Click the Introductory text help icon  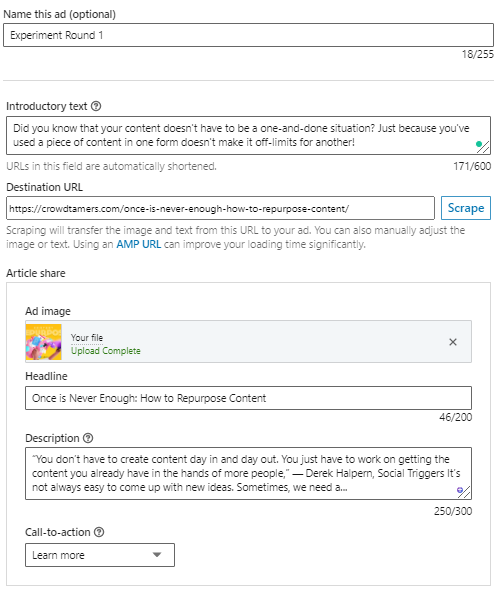coord(96,106)
